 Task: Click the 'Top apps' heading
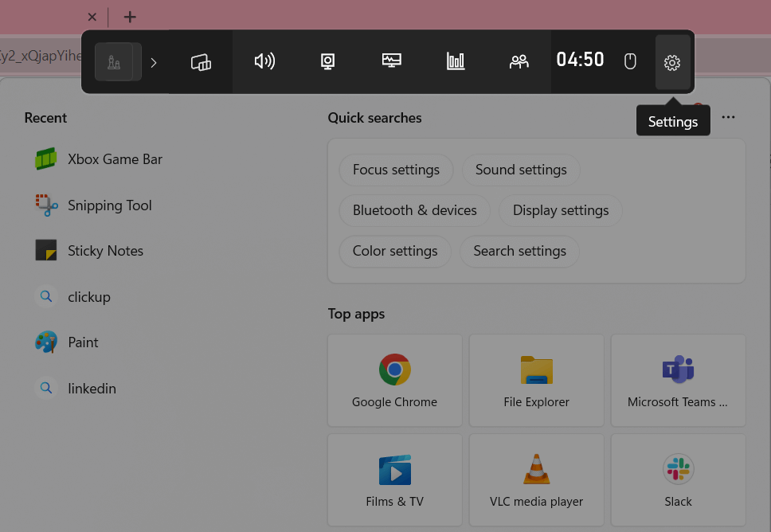357,315
